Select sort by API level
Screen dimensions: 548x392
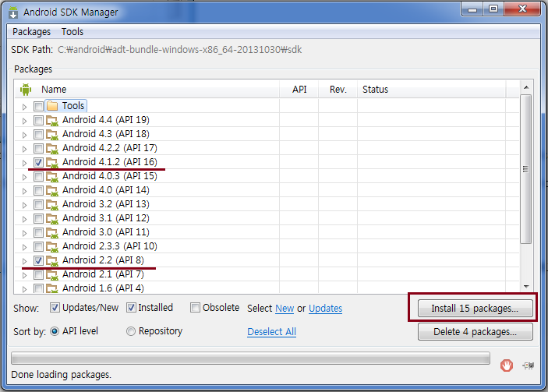[55, 331]
